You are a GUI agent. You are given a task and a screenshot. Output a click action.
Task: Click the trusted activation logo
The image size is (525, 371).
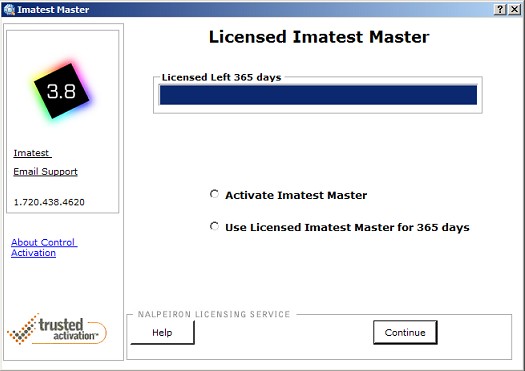57,329
